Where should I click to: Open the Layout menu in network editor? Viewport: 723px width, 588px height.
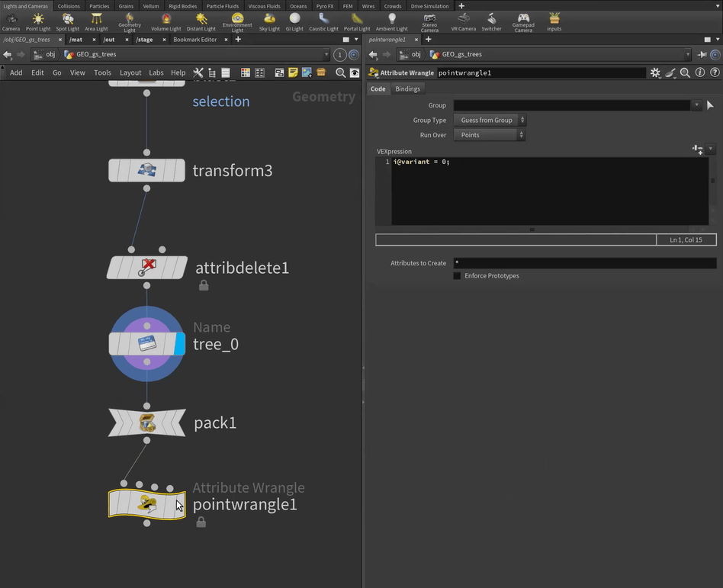coord(130,72)
